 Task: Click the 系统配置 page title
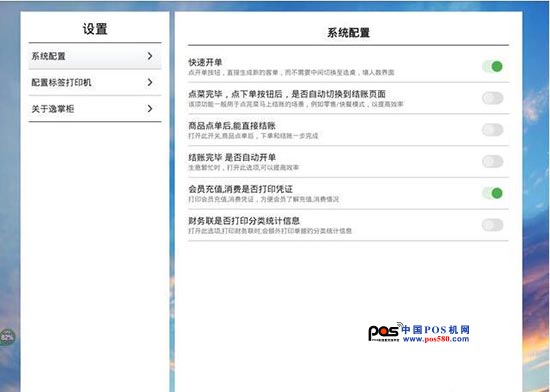pyautogui.click(x=348, y=33)
